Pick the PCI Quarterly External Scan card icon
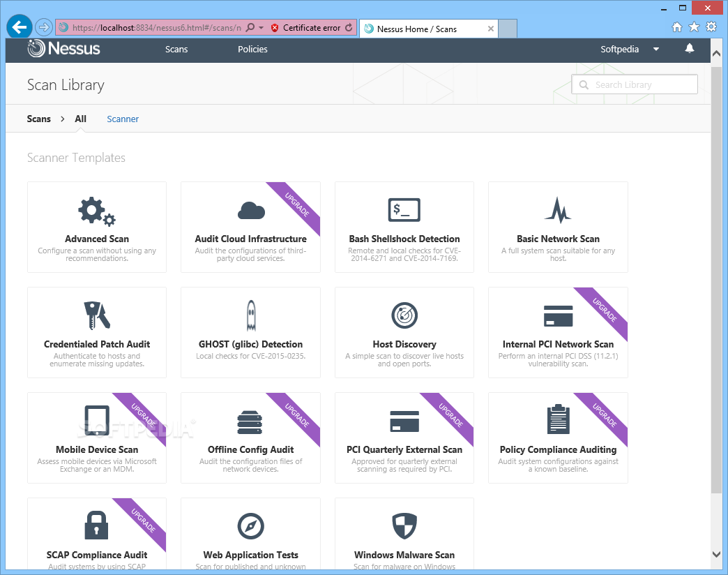Image resolution: width=728 pixels, height=575 pixels. tap(404, 421)
